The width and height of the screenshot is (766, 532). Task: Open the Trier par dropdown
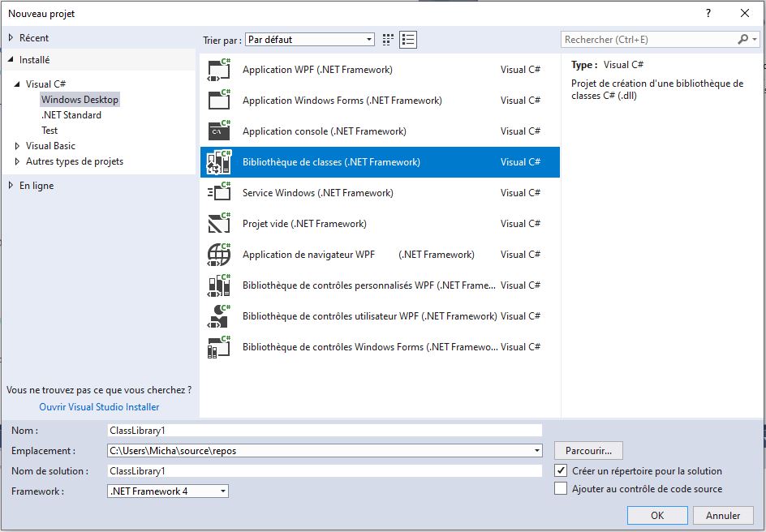(310, 40)
